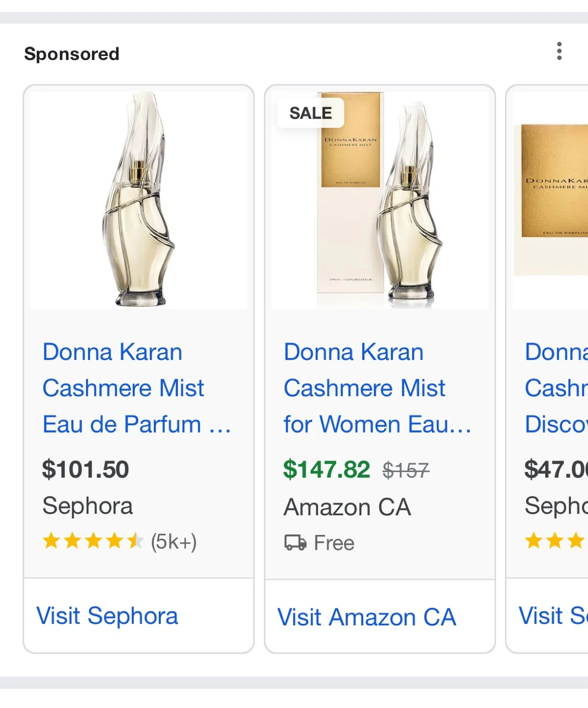Open Cashmere Mist for Women Eau title link
The height and width of the screenshot is (708, 588).
click(365, 388)
